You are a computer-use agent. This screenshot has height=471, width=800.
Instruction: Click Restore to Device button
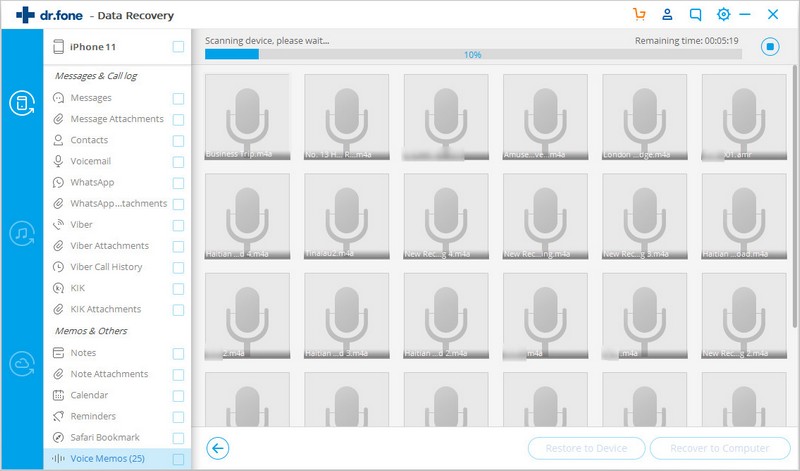586,449
